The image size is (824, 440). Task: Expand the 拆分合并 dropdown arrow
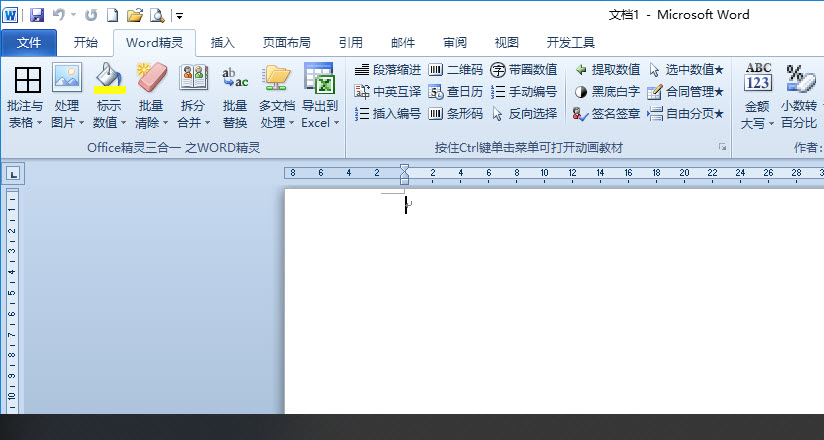pyautogui.click(x=208, y=124)
